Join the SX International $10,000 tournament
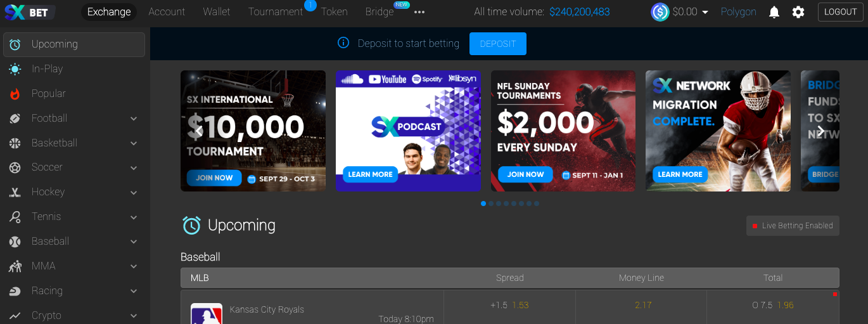Viewport: 868px width, 324px height. [x=214, y=178]
